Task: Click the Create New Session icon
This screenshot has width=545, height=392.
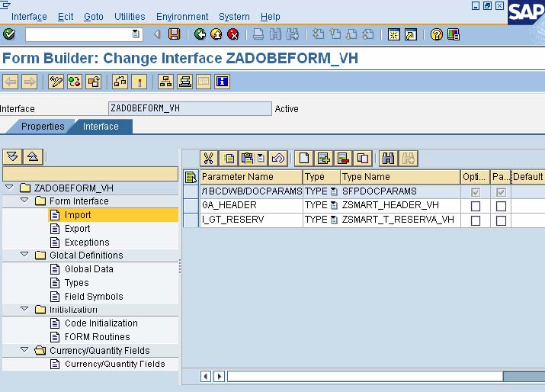Action: pyautogui.click(x=394, y=34)
